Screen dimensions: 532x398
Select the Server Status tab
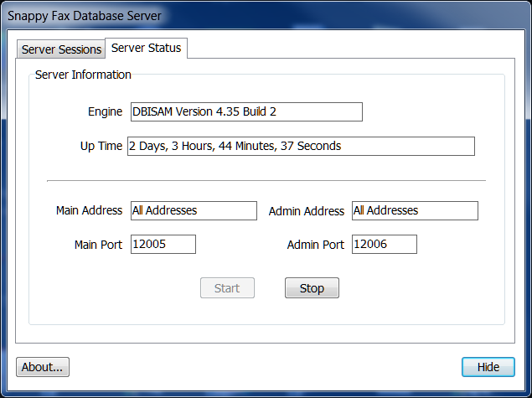(x=147, y=48)
